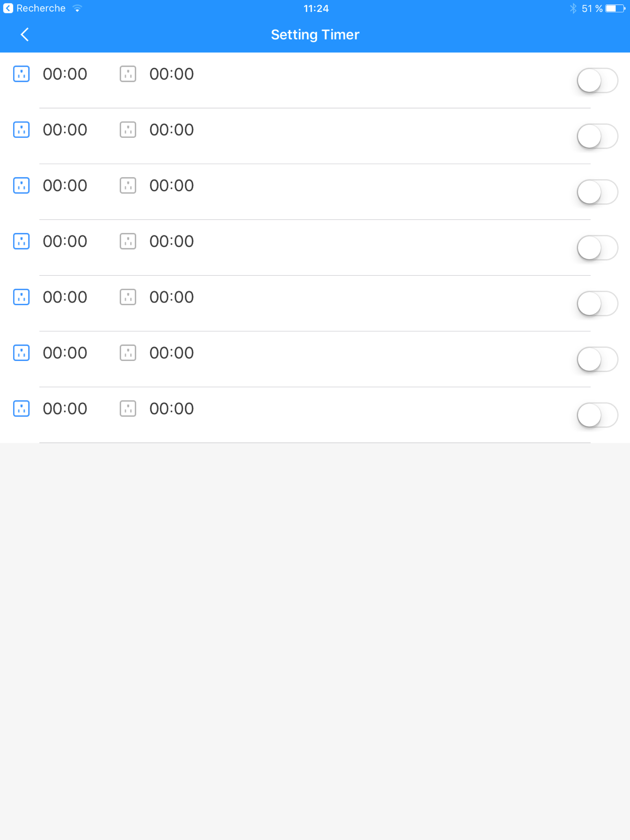The height and width of the screenshot is (840, 630).
Task: Tap blue socket-on icon in second timer row
Action: coord(21,129)
